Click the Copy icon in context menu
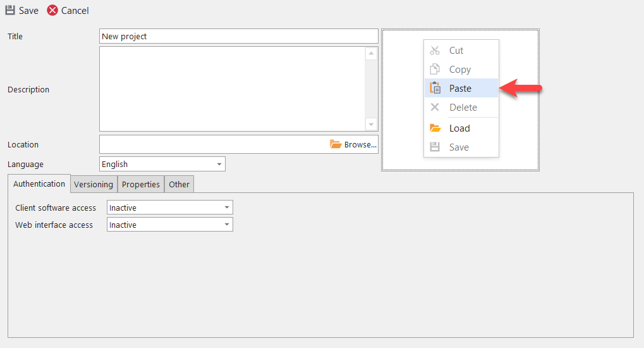 click(435, 70)
